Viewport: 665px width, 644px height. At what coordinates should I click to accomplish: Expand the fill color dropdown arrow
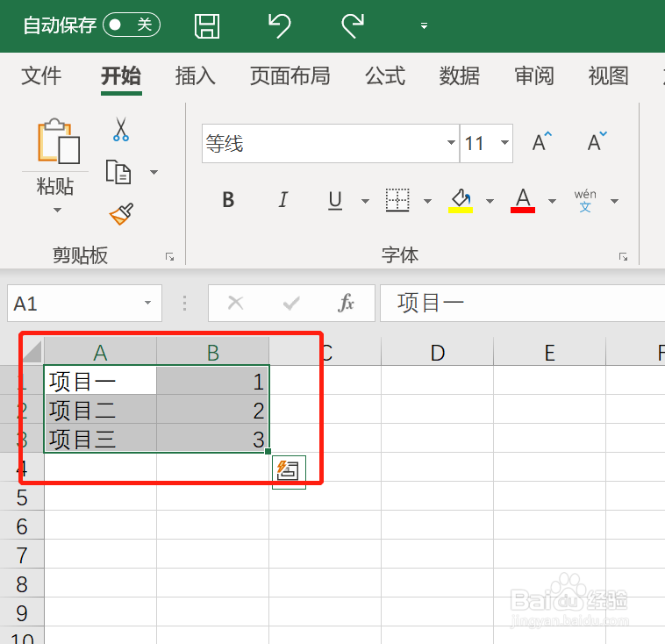[490, 201]
